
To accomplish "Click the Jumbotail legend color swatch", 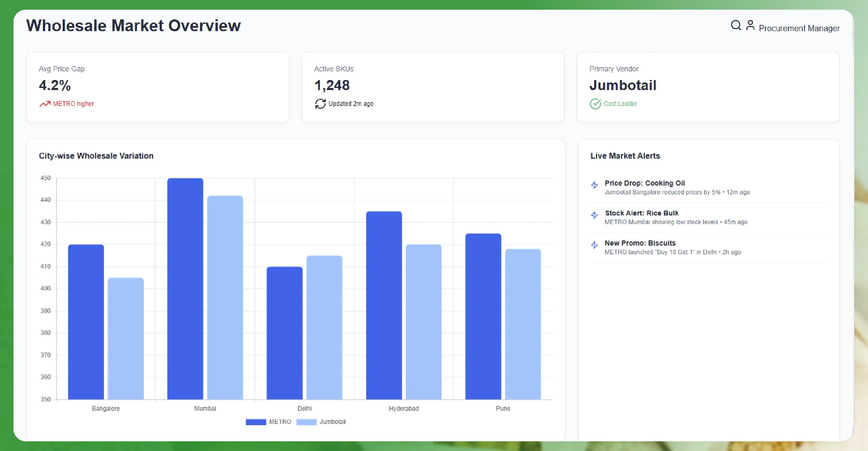I will (307, 422).
